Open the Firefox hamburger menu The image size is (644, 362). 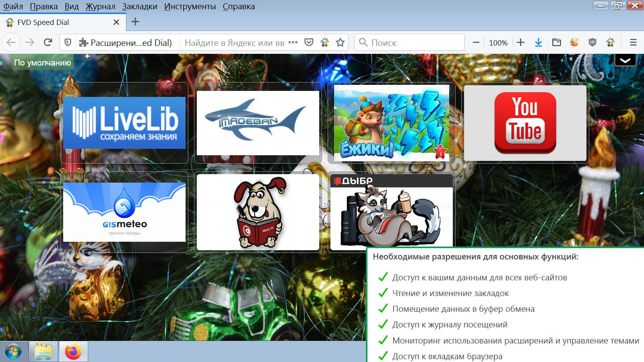coord(633,42)
